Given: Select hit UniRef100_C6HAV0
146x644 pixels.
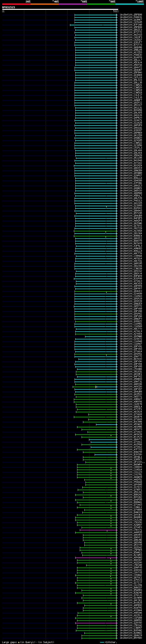Looking at the screenshot, I should click(x=131, y=467).
